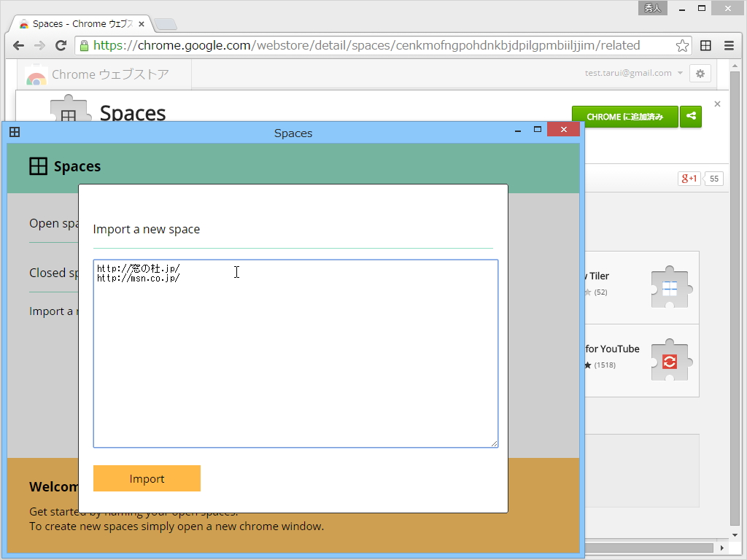Click the scroll down arrow of the page scrollbar

click(735, 535)
